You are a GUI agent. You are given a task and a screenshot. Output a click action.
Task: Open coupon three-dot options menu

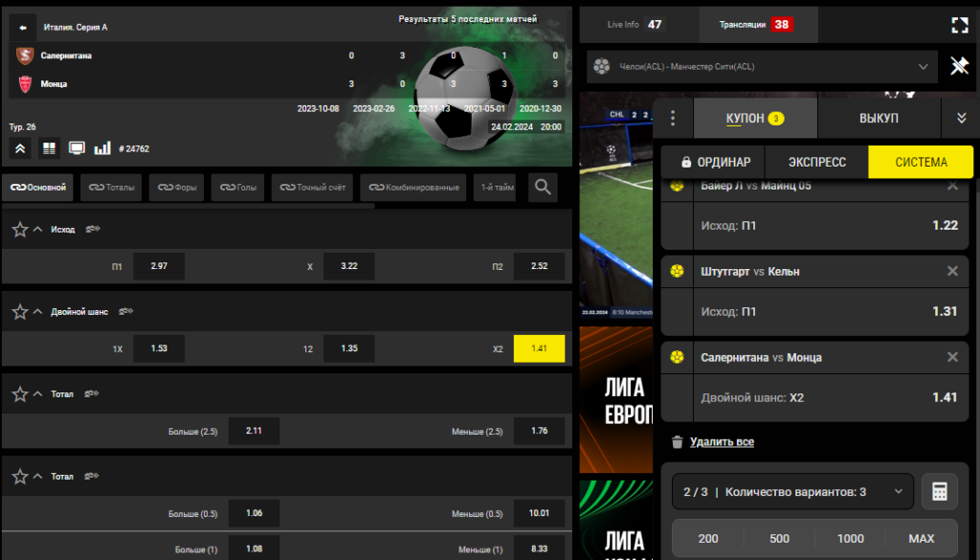(673, 118)
